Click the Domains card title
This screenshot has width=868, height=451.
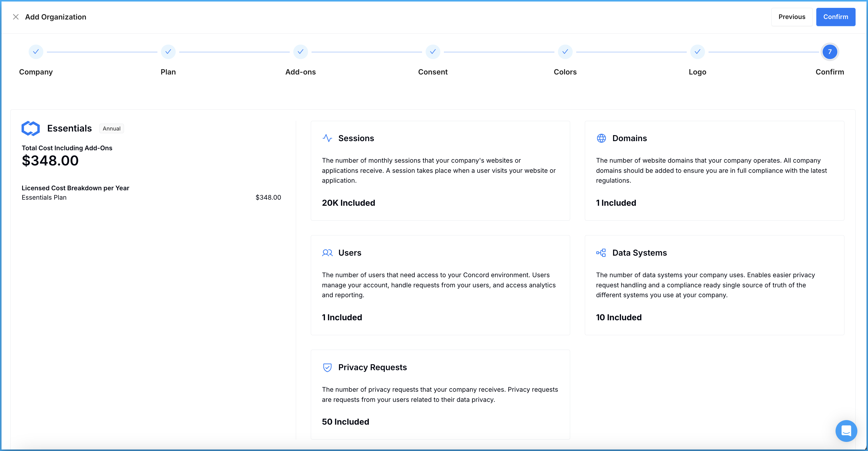coord(629,138)
